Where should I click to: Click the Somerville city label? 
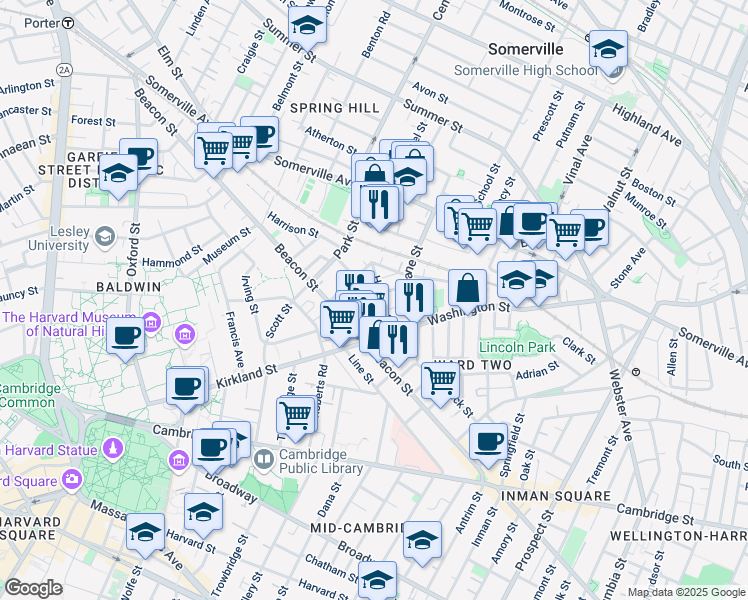point(526,49)
